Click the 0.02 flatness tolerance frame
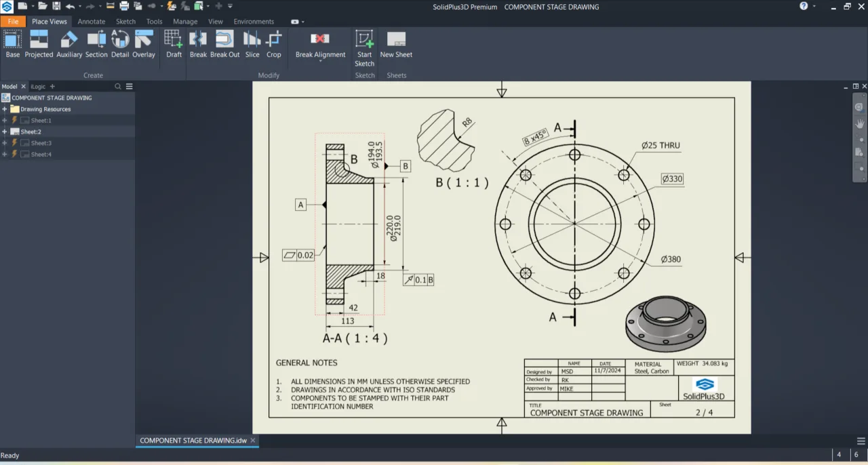 pyautogui.click(x=299, y=256)
